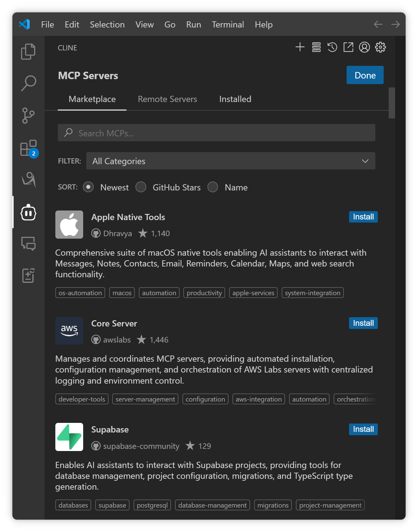Start a new Cline task with plus icon
The image size is (418, 532).
tap(300, 47)
